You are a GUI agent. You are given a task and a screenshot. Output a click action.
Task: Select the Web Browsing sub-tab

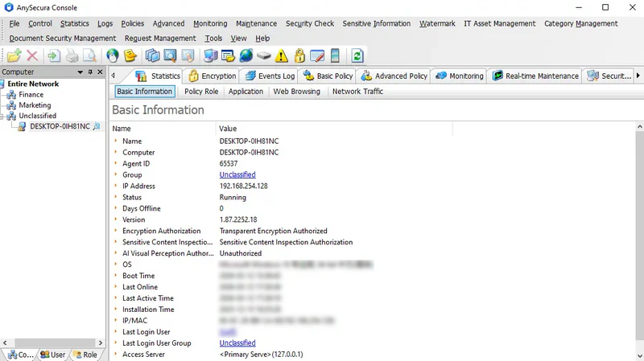(296, 92)
